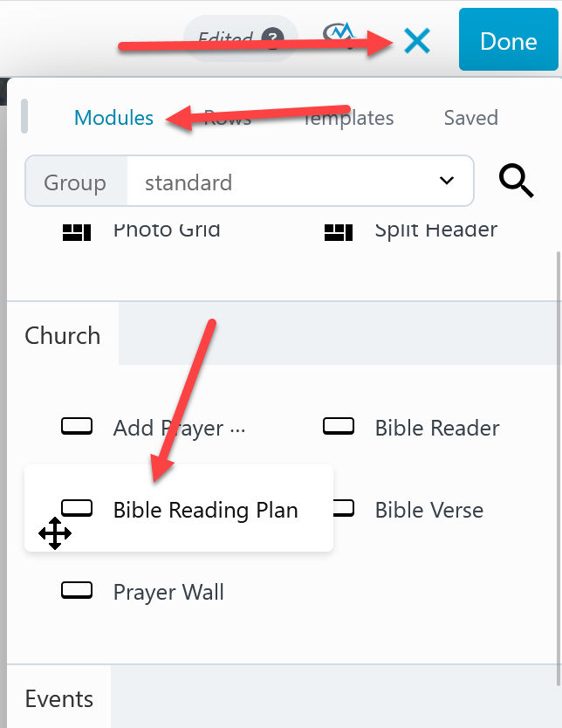Click the Split Header module icon

(x=339, y=231)
